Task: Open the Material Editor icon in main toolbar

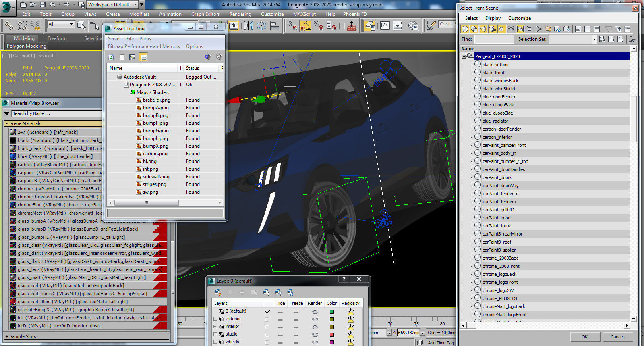Action: tap(413, 26)
